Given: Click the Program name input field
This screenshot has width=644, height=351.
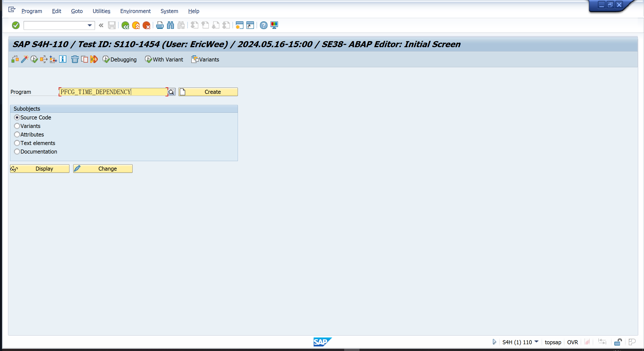Looking at the screenshot, I should tap(113, 92).
